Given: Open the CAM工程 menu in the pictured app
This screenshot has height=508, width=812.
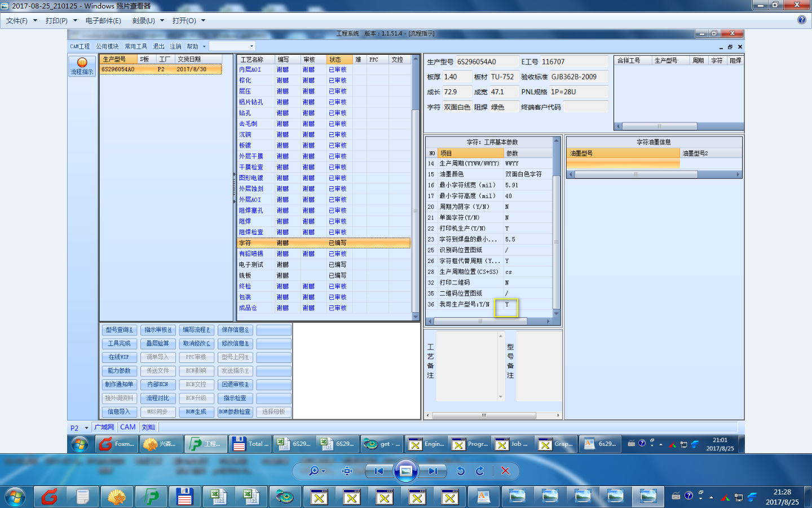Looking at the screenshot, I should coord(80,46).
